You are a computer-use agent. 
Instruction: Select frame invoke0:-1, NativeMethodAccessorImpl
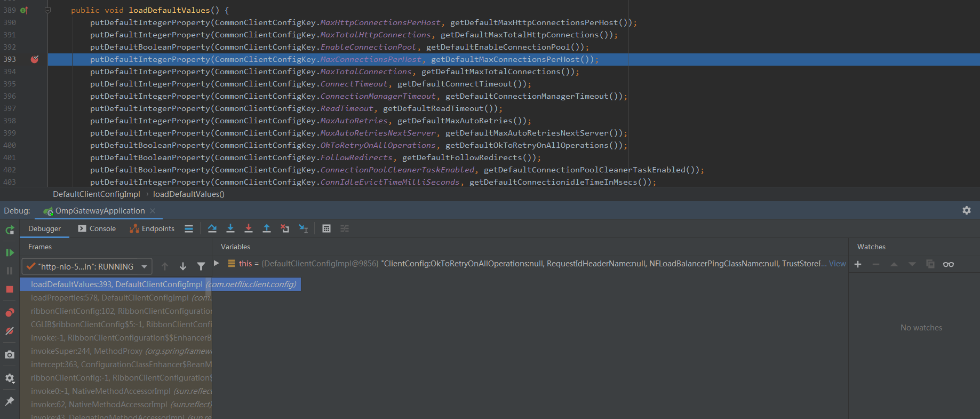tap(116, 391)
